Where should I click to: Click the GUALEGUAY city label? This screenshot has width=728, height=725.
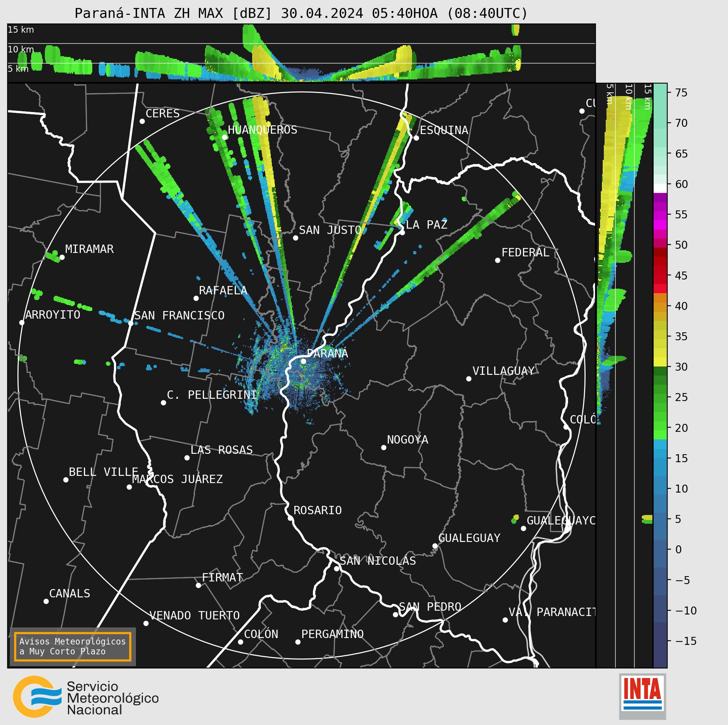469,538
